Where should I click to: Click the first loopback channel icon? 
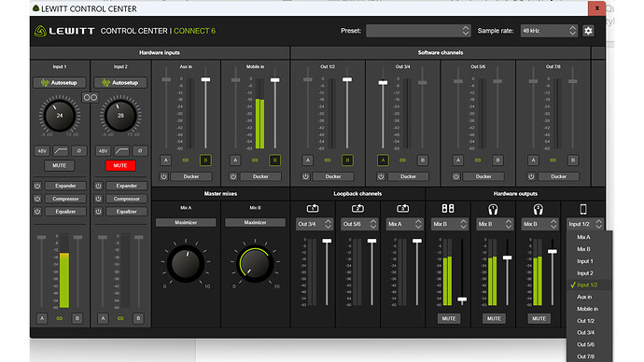pyautogui.click(x=313, y=209)
